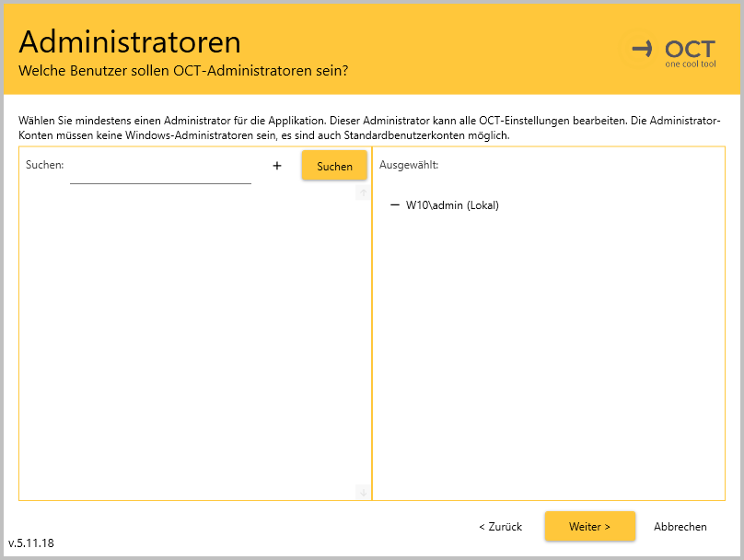Click the version number v.5.11.18
This screenshot has width=744, height=560.
(31, 542)
